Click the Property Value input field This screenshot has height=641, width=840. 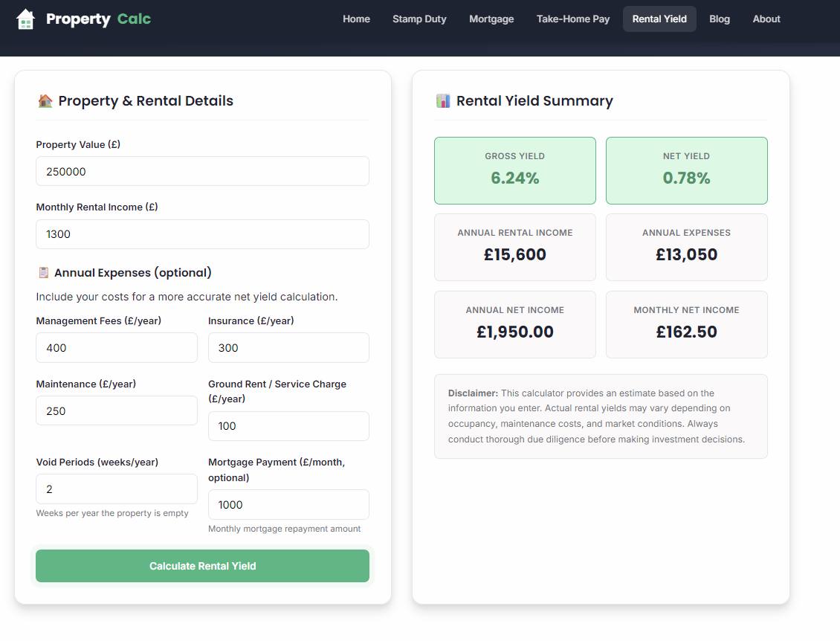point(202,171)
